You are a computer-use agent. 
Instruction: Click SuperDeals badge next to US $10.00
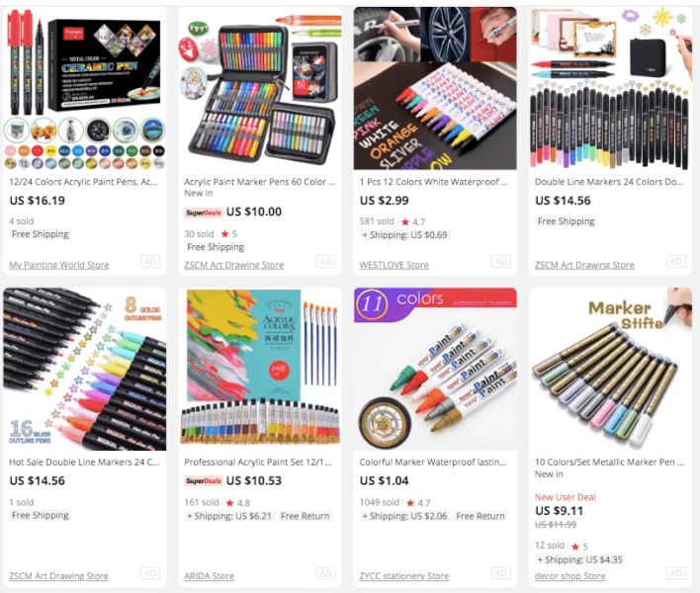coord(204,212)
